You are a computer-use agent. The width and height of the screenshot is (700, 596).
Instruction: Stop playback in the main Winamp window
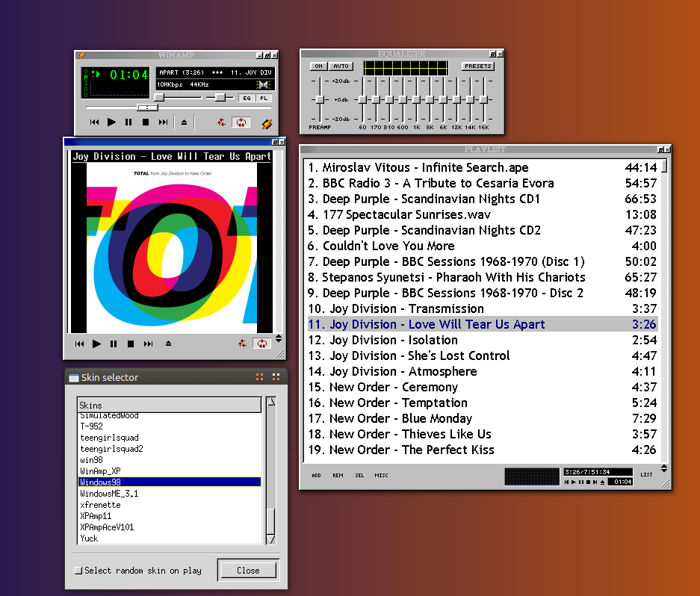(146, 122)
